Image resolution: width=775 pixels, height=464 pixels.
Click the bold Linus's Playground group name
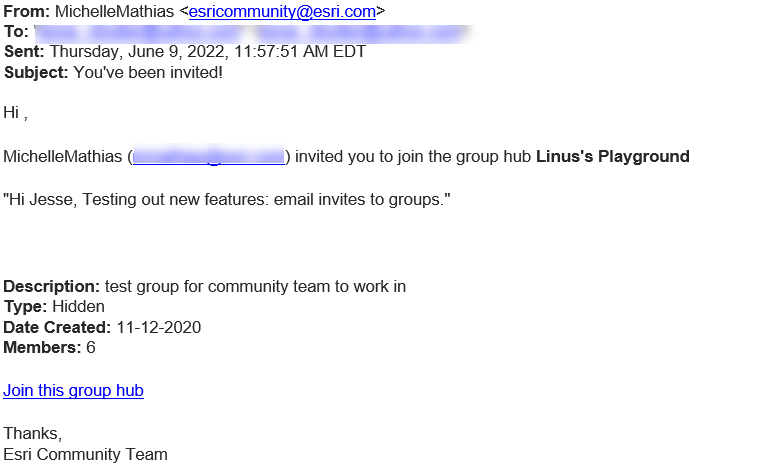pos(612,156)
